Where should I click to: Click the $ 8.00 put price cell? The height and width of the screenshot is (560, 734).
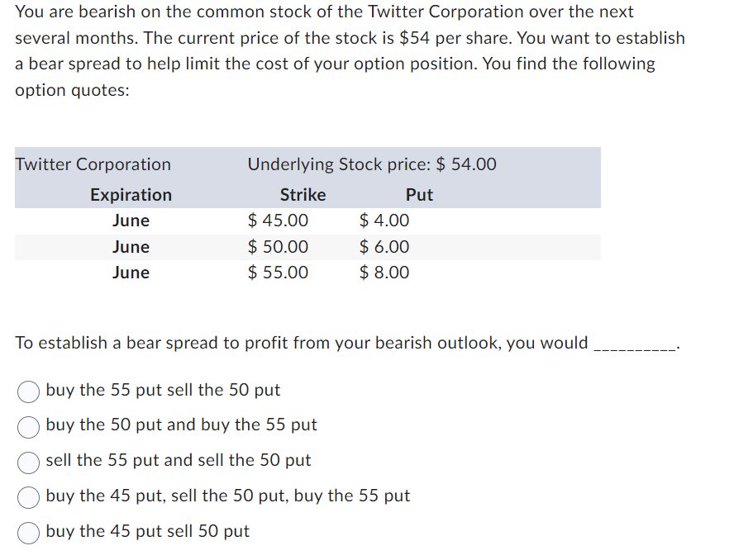click(x=384, y=273)
